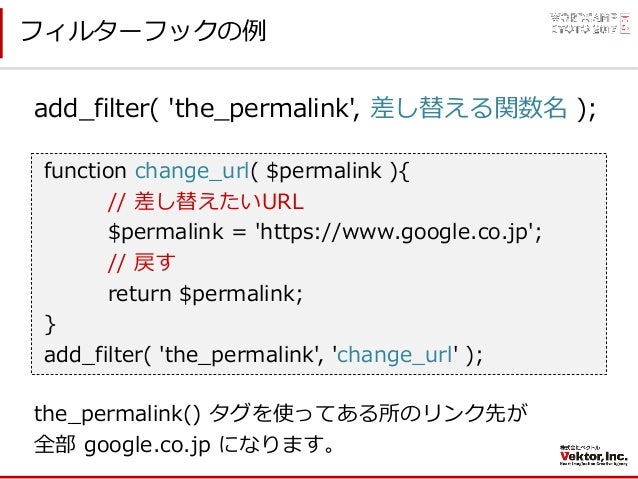This screenshot has width=638, height=479.
Task: Click the return $permalink; statement
Action: tap(205, 294)
